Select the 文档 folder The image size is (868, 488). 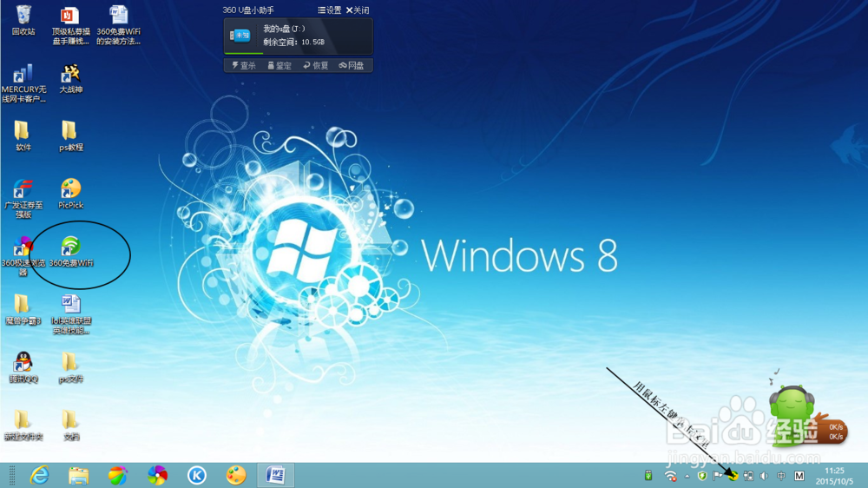(x=71, y=425)
